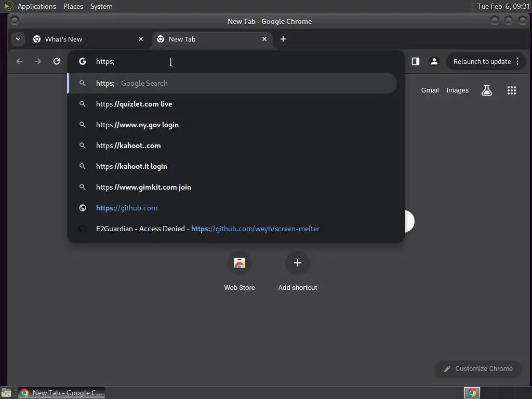Image resolution: width=532 pixels, height=399 pixels.
Task: Click the globe icon beside github.com suggestion
Action: [x=83, y=208]
